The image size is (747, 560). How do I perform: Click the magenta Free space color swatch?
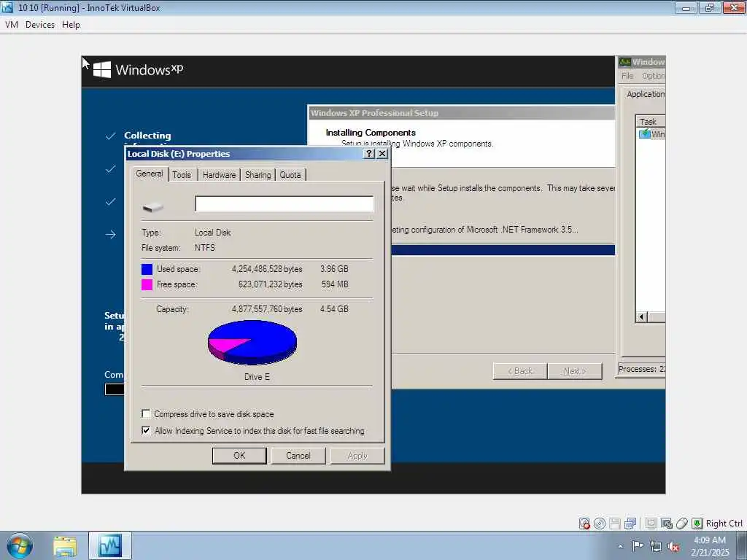[147, 284]
